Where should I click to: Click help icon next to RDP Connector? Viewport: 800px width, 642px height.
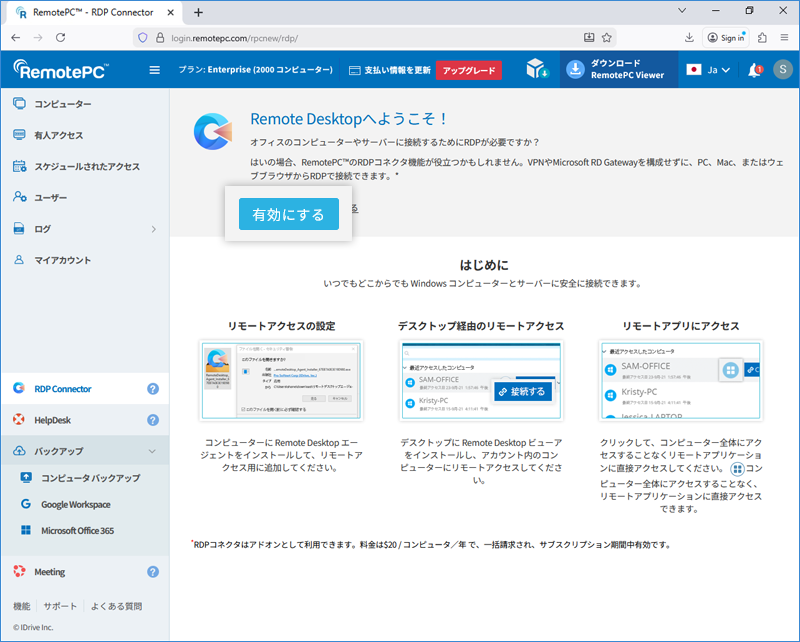click(x=153, y=389)
